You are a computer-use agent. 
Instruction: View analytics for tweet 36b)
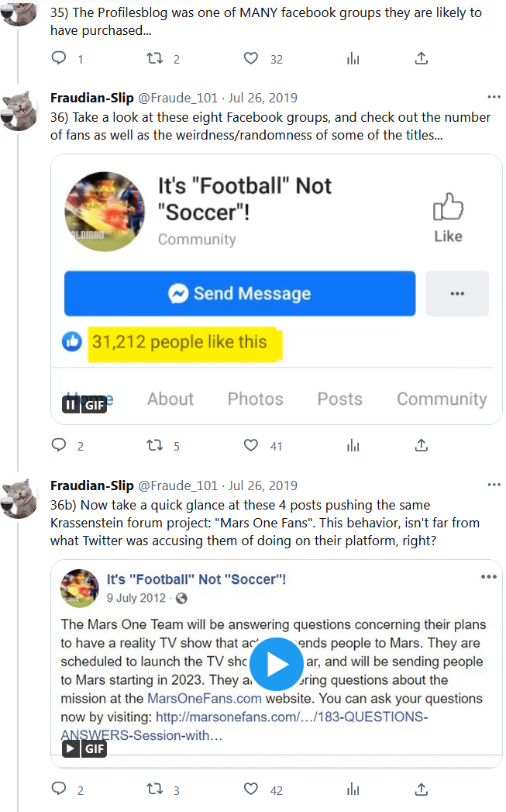coord(353,790)
